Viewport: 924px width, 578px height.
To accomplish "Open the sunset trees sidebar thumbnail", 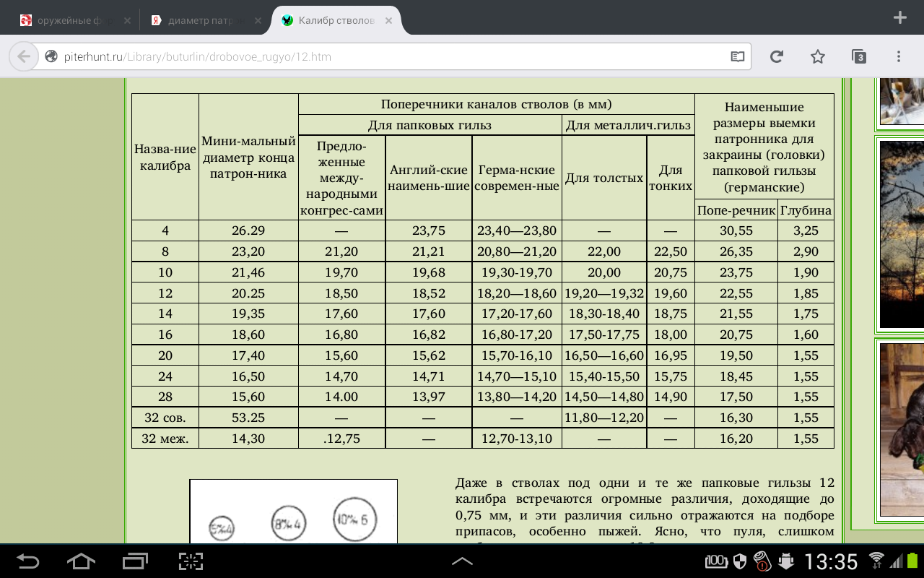I will [x=902, y=234].
